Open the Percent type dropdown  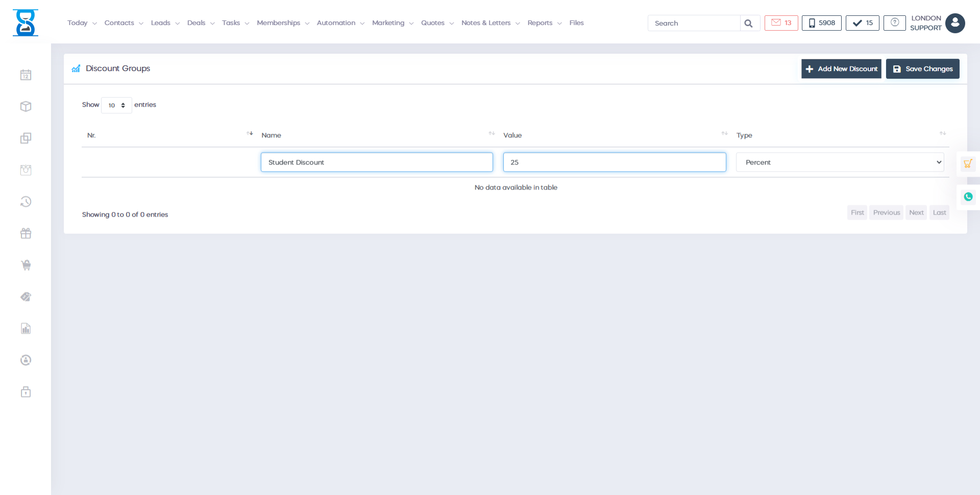coord(839,162)
